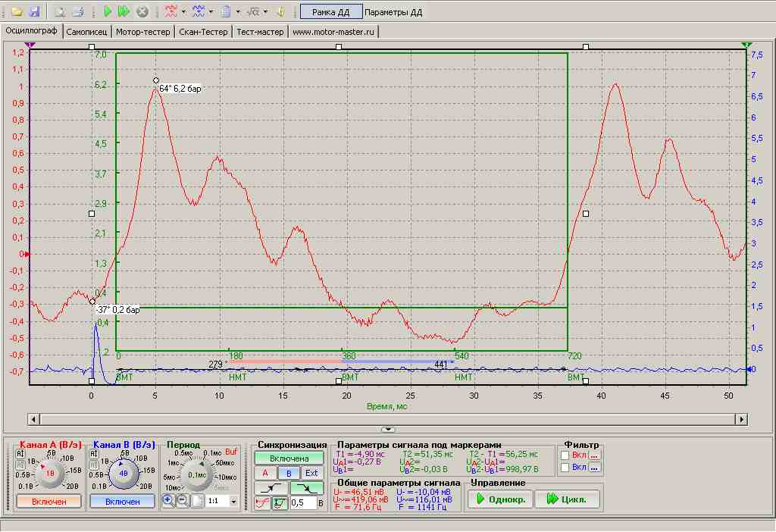Click the green marker 2 at graph top-right
Image resolution: width=776 pixels, height=532 pixels.
746,45
